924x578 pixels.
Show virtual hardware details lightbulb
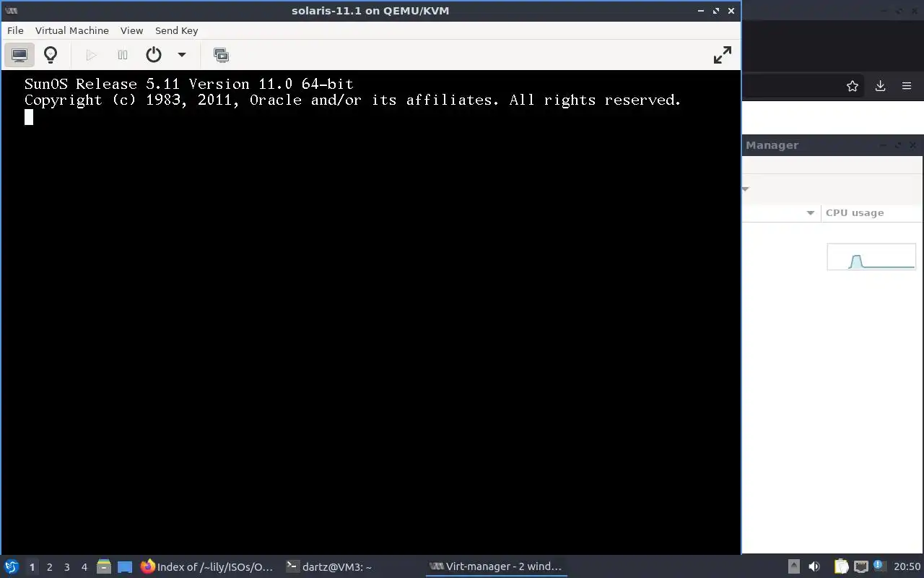(x=51, y=55)
